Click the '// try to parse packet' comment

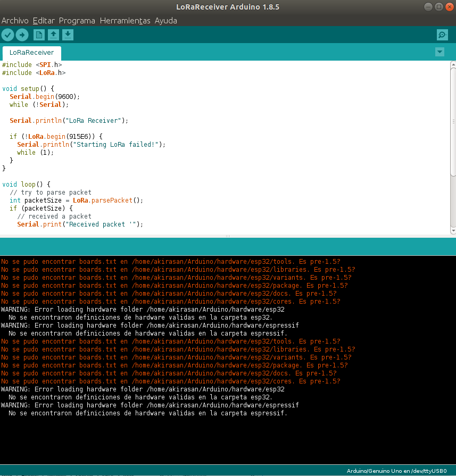(51, 193)
